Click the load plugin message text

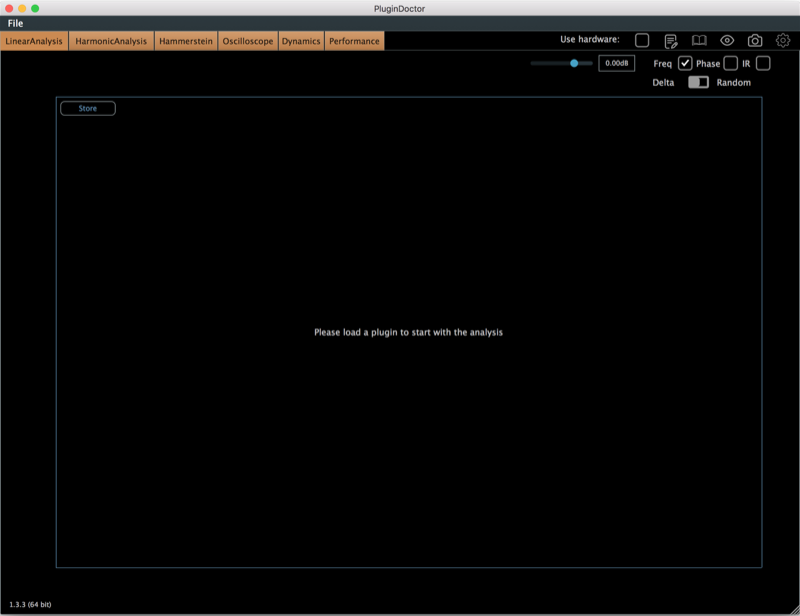408,332
